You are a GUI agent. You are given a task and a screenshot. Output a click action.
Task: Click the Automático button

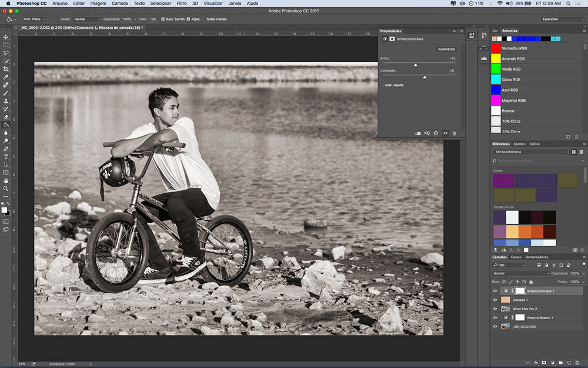[446, 49]
